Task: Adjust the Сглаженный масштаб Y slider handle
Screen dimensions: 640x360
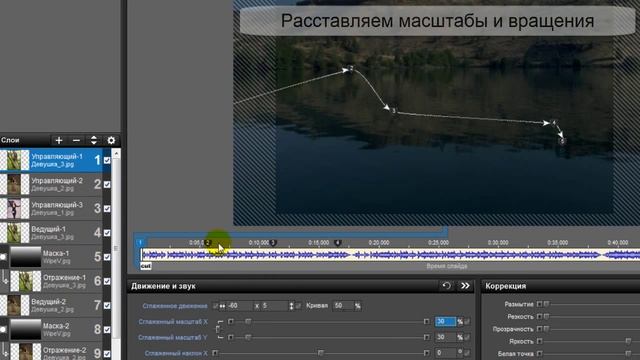Action: tap(248, 338)
